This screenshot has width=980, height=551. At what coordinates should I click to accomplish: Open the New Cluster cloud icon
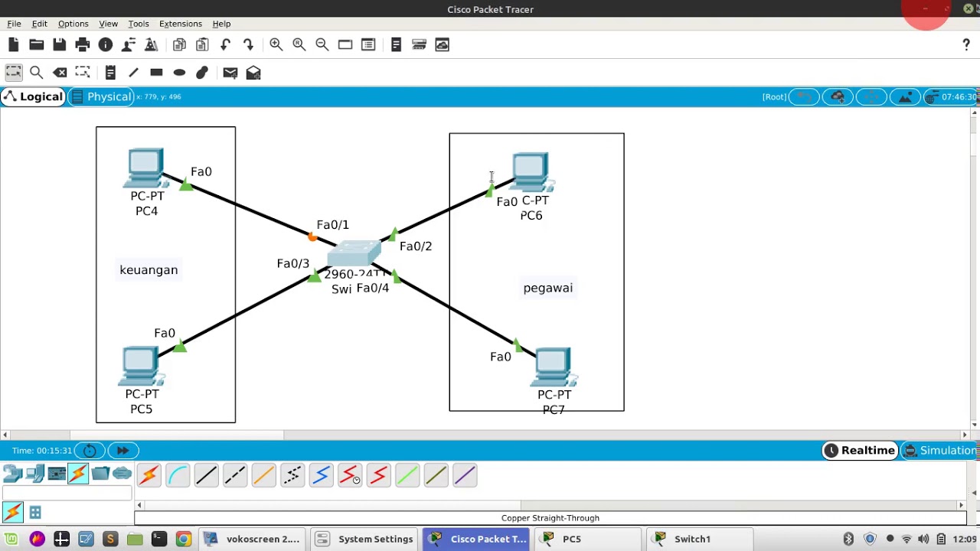click(x=838, y=97)
